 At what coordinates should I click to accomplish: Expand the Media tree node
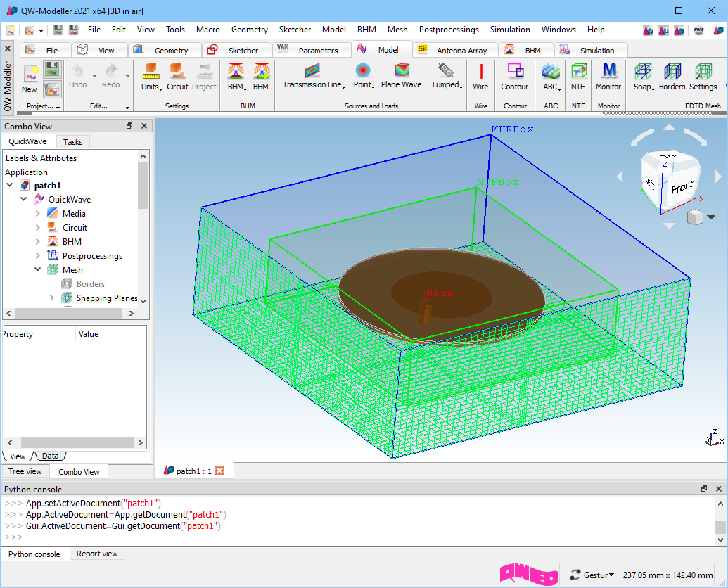click(x=38, y=214)
